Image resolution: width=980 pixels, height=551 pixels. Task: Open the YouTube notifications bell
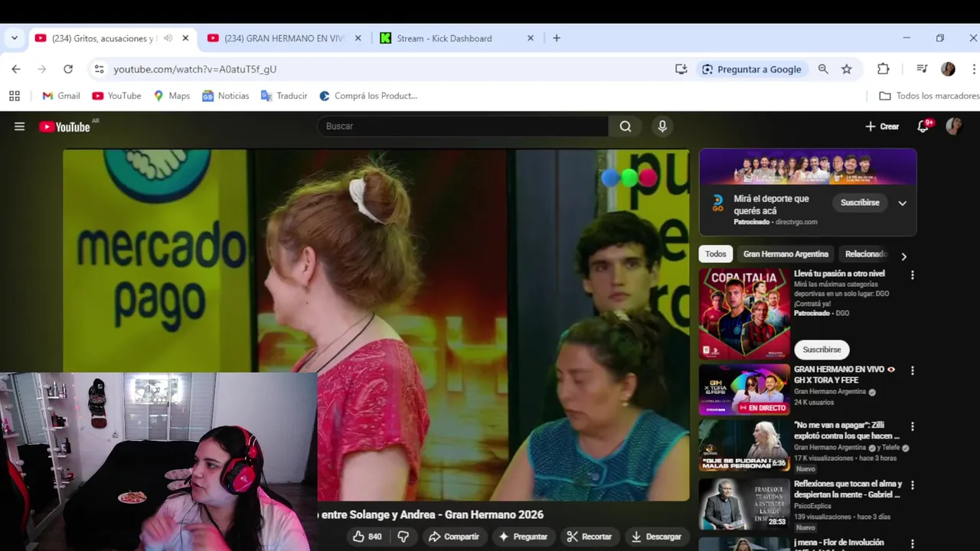coord(923,126)
